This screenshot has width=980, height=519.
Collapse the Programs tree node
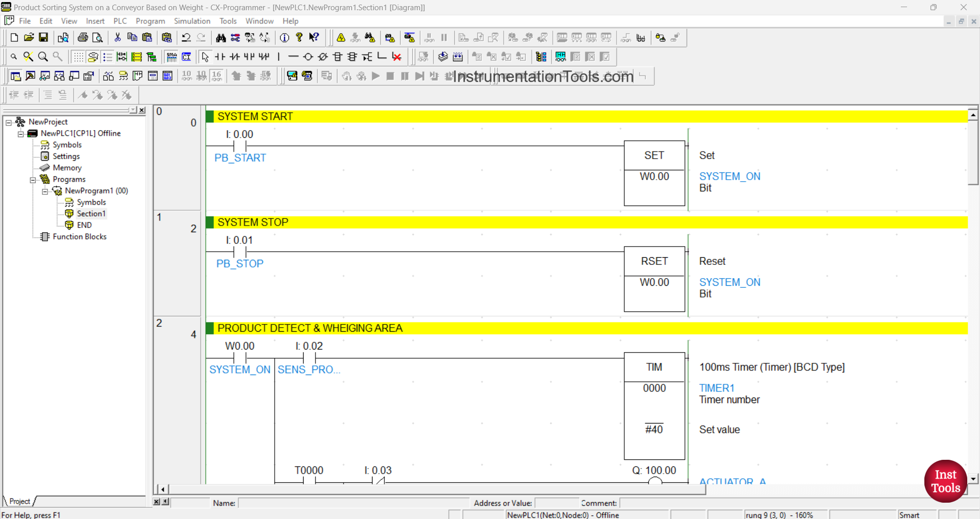click(x=33, y=180)
